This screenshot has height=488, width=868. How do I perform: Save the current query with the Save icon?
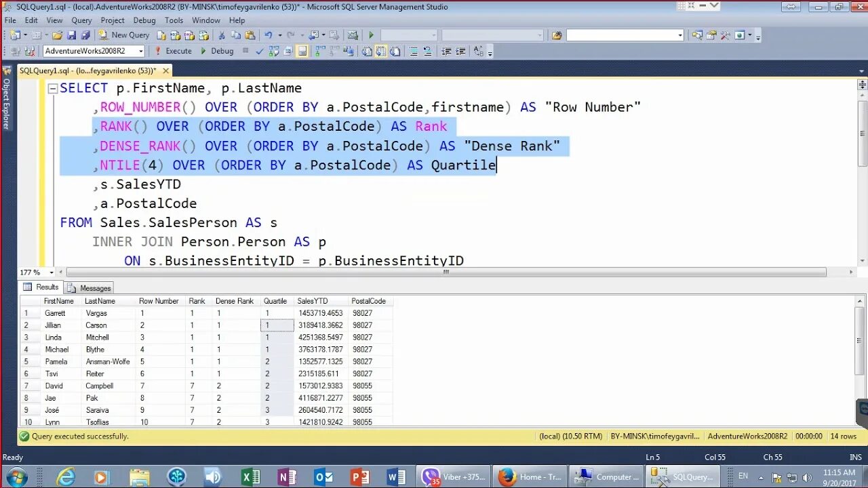tap(71, 35)
